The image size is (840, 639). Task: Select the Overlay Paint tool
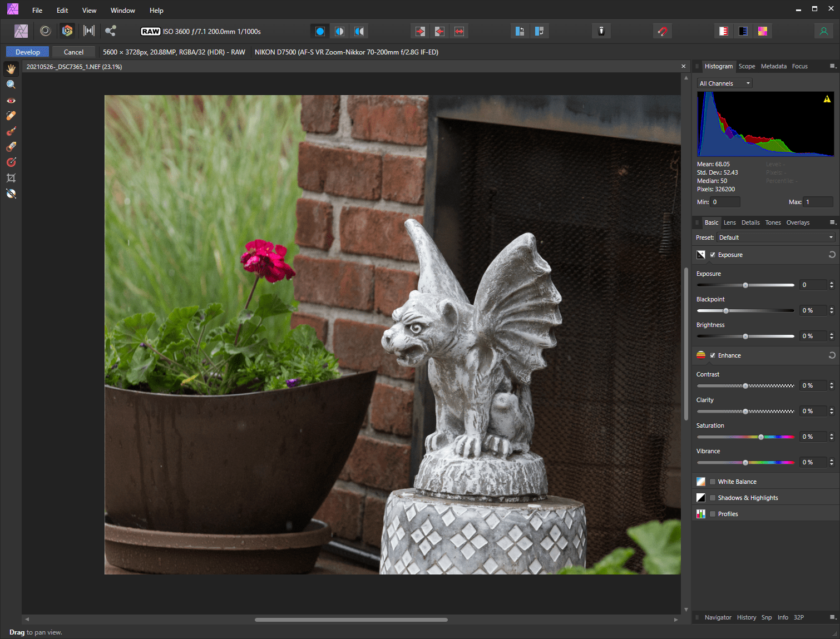click(x=11, y=131)
